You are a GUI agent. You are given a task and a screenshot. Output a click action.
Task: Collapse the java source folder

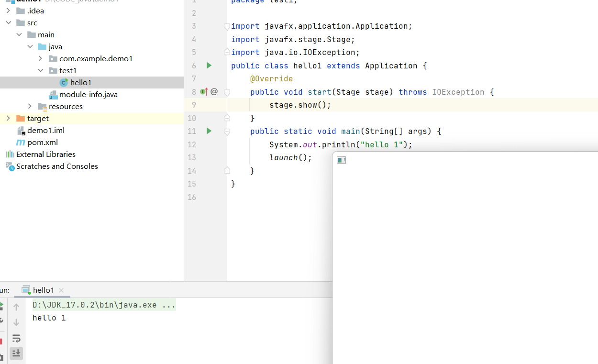pos(30,46)
